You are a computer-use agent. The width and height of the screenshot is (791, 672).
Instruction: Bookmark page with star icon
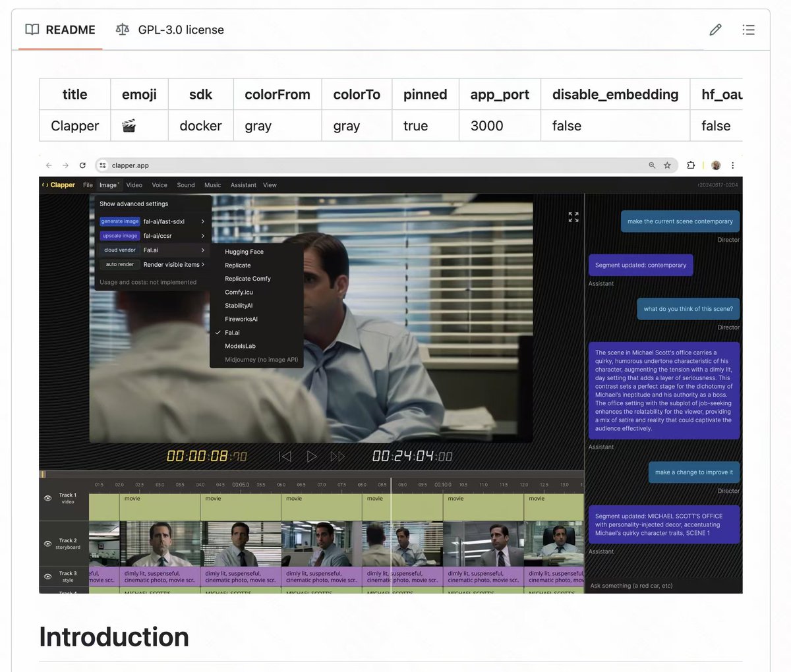[667, 165]
